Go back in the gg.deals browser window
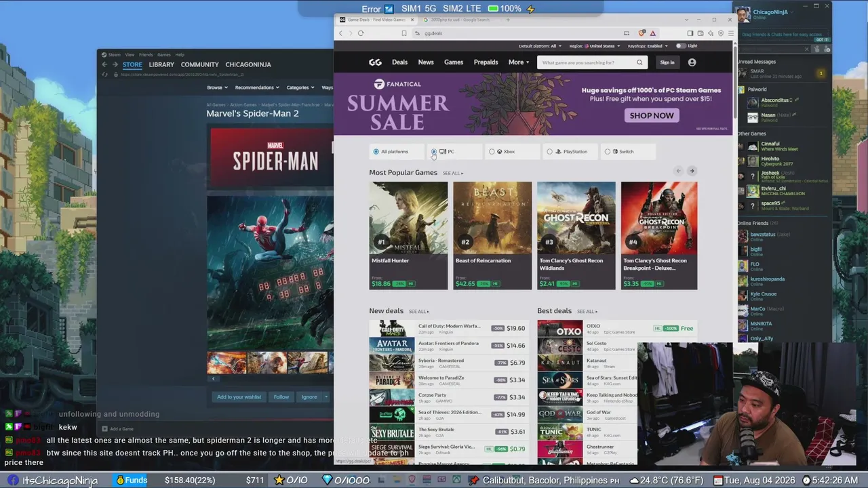The width and height of the screenshot is (868, 488). [x=340, y=33]
